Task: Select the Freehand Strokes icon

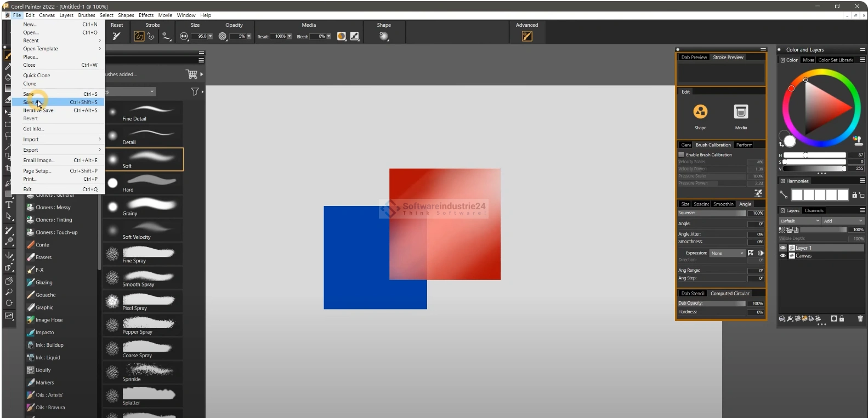Action: pyautogui.click(x=139, y=36)
